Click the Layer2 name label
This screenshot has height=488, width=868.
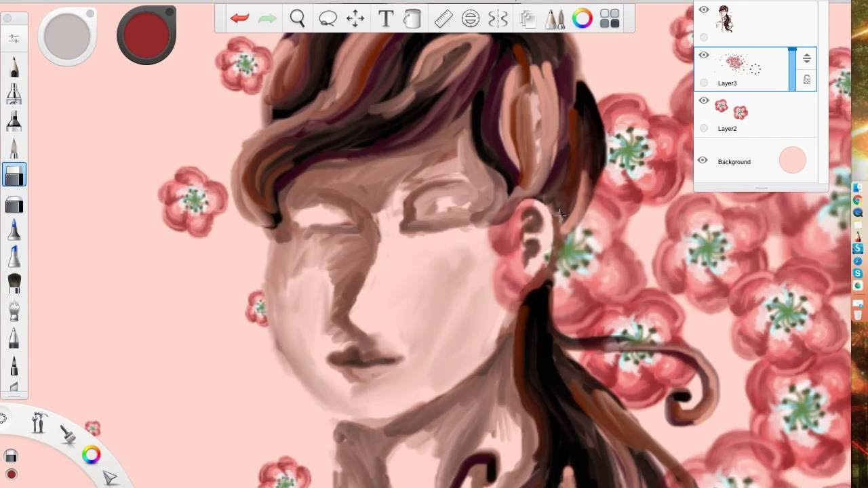[727, 129]
